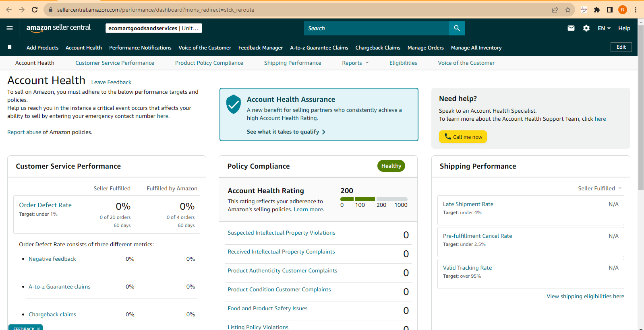Switch to Eligibilities tab

click(403, 63)
